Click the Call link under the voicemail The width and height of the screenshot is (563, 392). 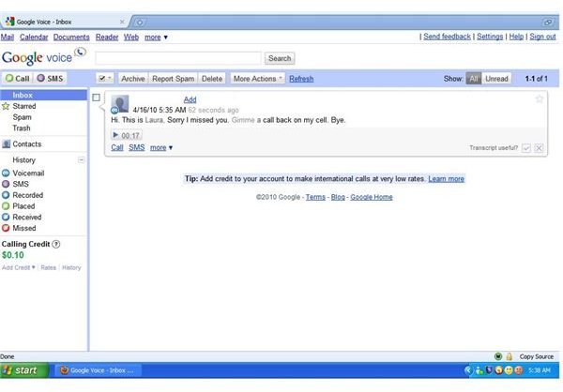click(x=117, y=147)
